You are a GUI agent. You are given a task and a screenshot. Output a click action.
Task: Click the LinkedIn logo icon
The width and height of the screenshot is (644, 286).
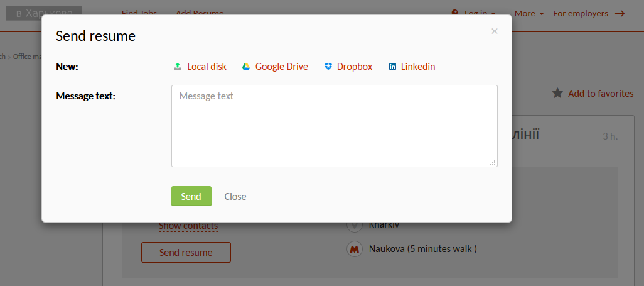tap(392, 67)
